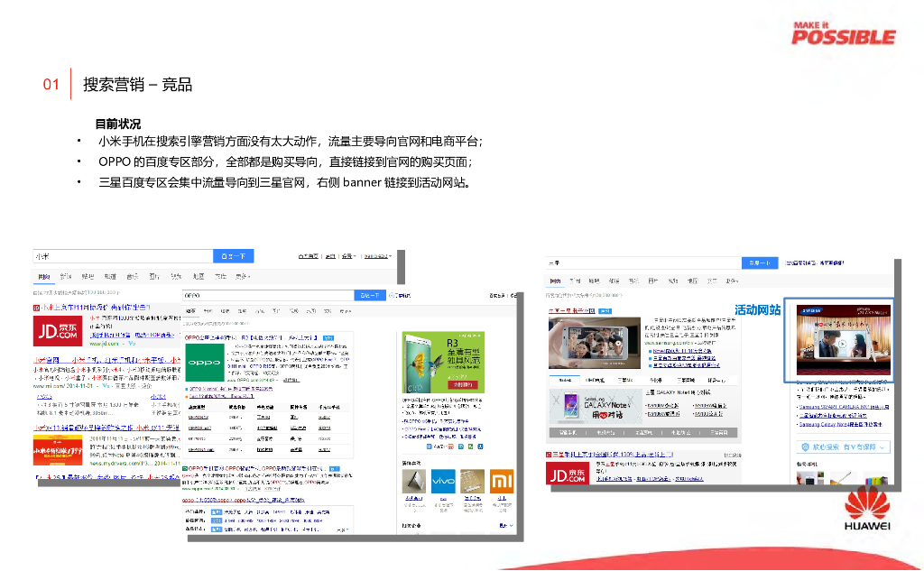Click the 百度一下 button beside the 三星 query
924x571 pixels.
coord(760,262)
